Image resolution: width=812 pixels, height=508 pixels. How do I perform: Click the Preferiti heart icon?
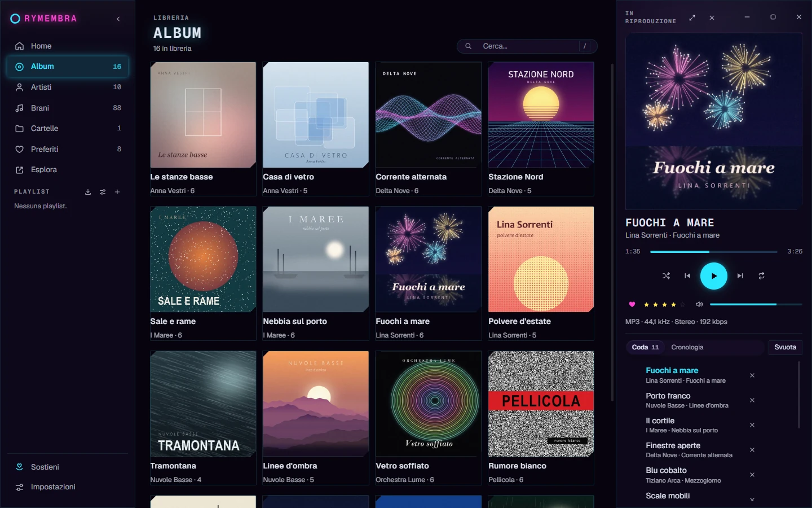[x=19, y=149]
